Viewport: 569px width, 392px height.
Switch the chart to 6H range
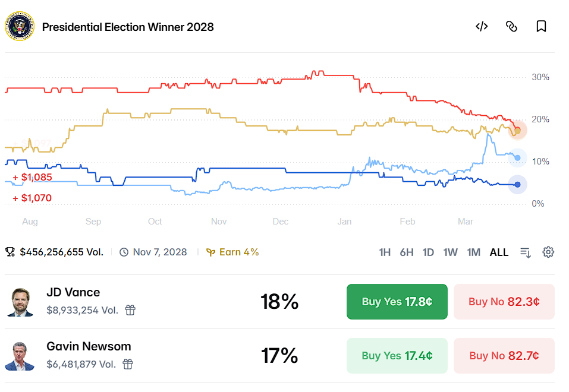pyautogui.click(x=407, y=252)
